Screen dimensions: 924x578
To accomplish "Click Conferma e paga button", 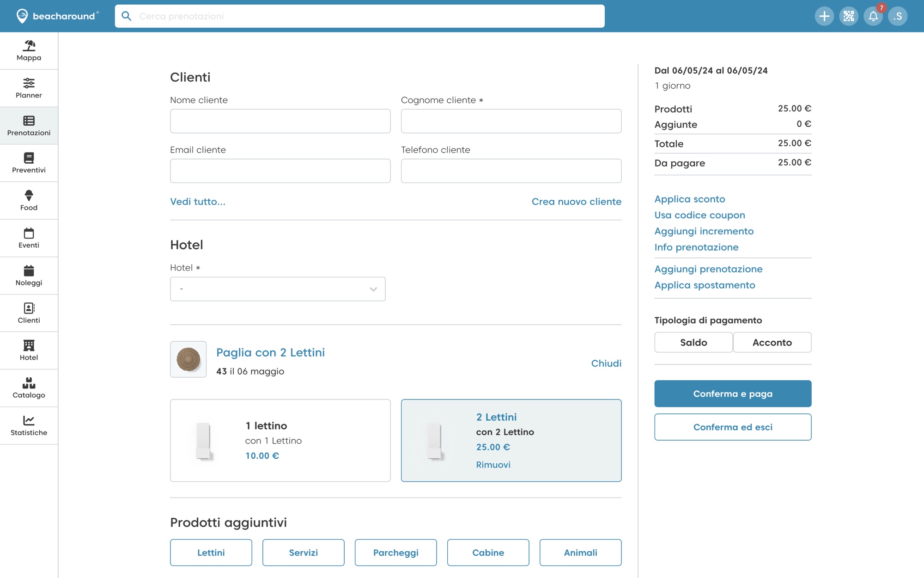I will (733, 394).
